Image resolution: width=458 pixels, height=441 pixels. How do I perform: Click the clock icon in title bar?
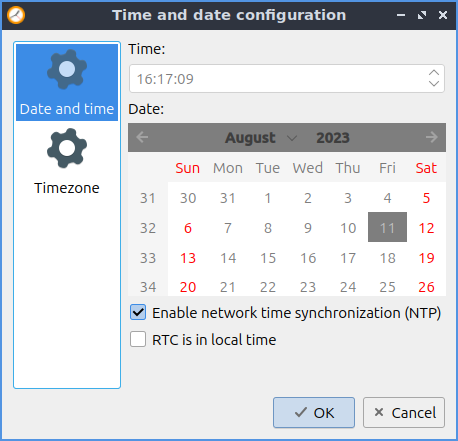(16, 15)
